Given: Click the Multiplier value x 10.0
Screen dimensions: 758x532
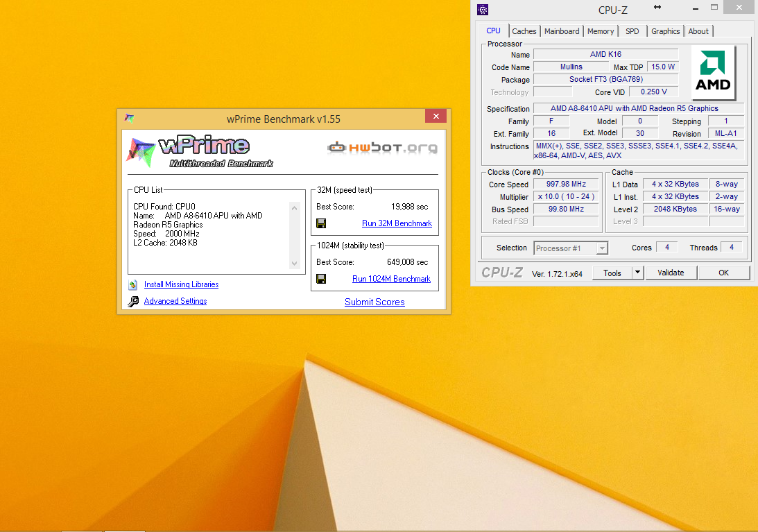Looking at the screenshot, I should 566,197.
